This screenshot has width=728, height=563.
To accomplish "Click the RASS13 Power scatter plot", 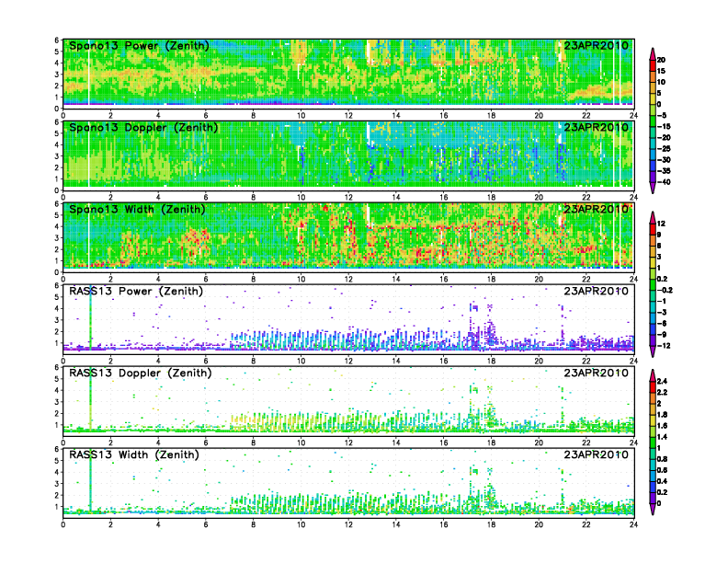I will click(x=348, y=319).
